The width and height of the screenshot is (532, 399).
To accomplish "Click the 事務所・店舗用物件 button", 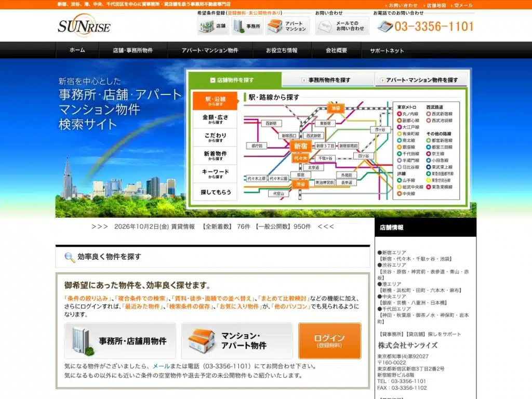I will point(120,341).
